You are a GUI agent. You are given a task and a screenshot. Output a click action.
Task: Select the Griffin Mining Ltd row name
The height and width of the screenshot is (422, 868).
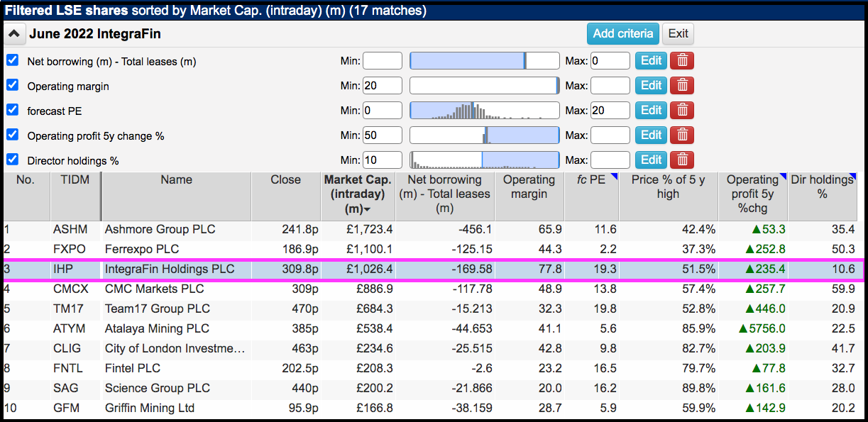[149, 409]
